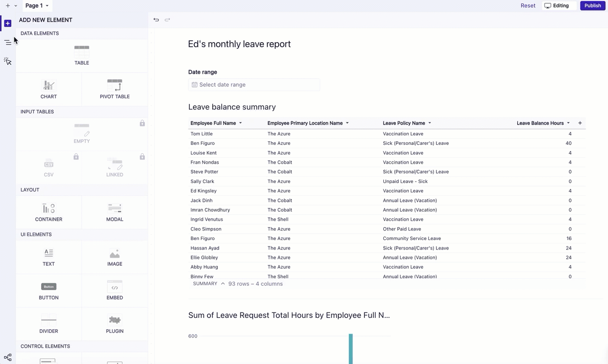Image resolution: width=608 pixels, height=364 pixels.
Task: Select the Sum of Leave Request chart title
Action: (289, 315)
